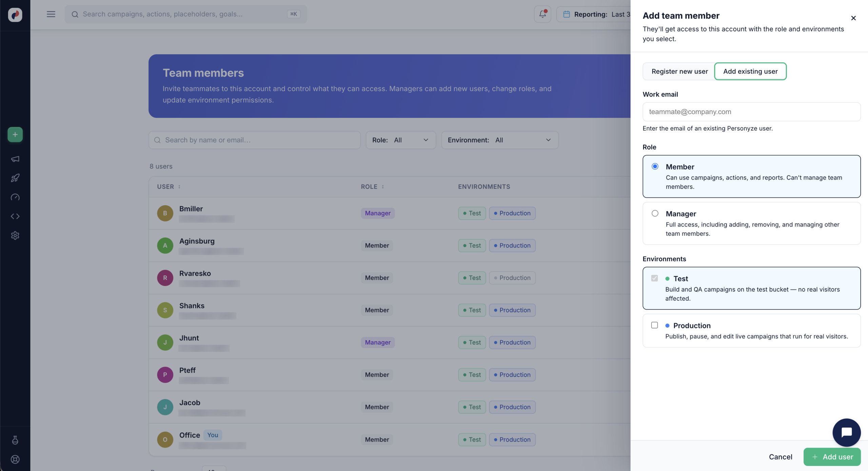Click the Search by name or email field
This screenshot has width=868, height=471.
click(254, 140)
